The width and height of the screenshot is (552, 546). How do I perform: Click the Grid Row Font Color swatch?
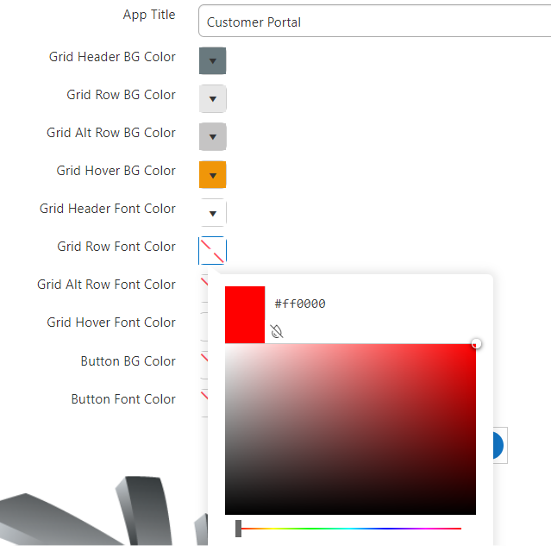(x=213, y=250)
